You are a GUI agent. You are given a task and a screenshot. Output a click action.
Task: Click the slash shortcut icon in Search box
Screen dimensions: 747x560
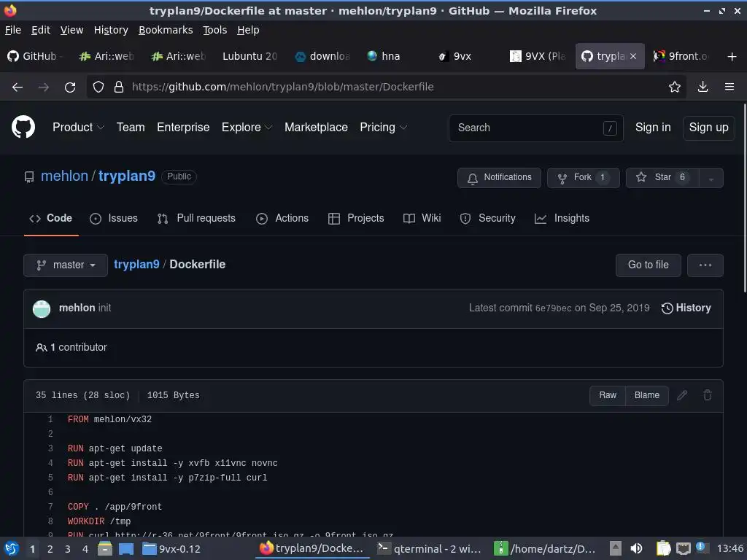click(610, 128)
